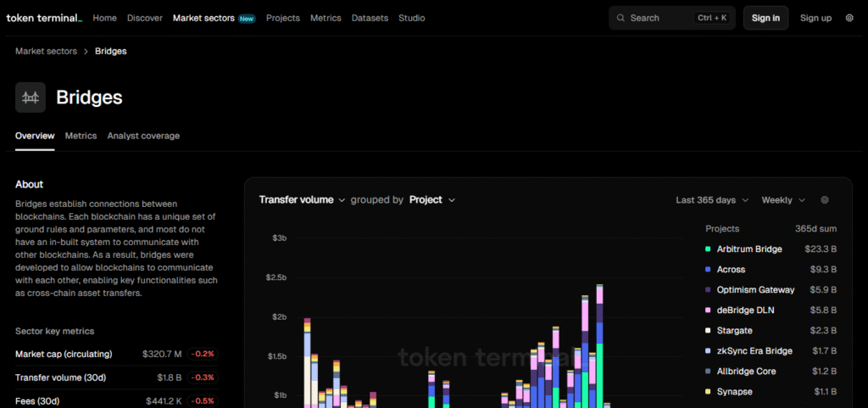
Task: Click the Sign in button
Action: 765,18
